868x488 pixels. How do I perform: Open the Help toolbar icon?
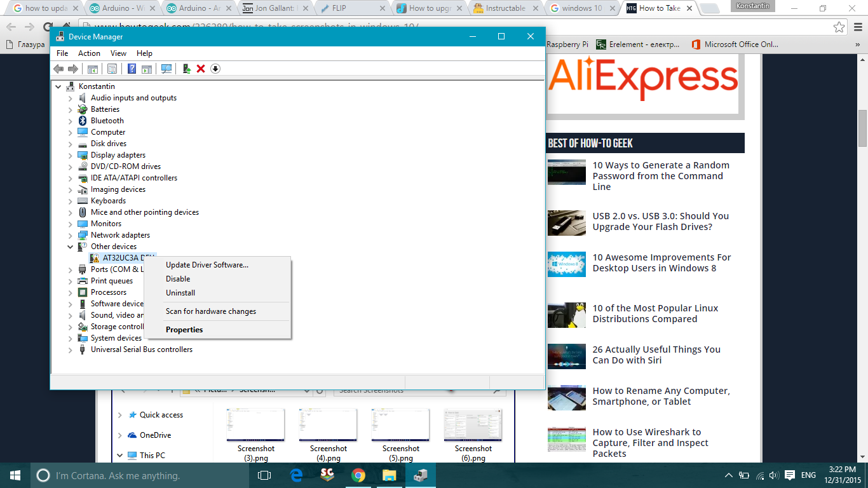coord(132,68)
